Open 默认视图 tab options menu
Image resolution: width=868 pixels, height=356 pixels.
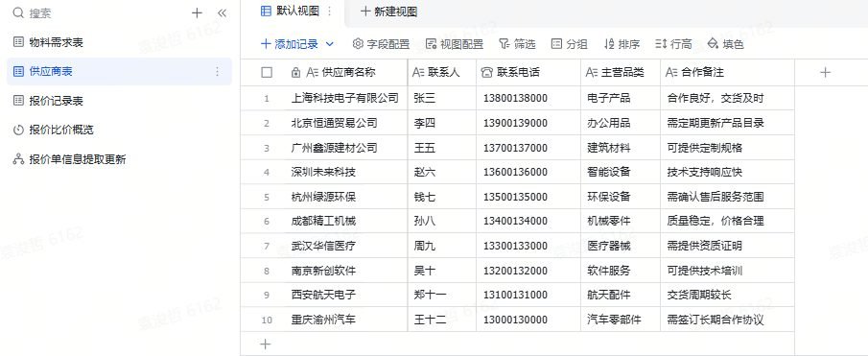pyautogui.click(x=330, y=12)
